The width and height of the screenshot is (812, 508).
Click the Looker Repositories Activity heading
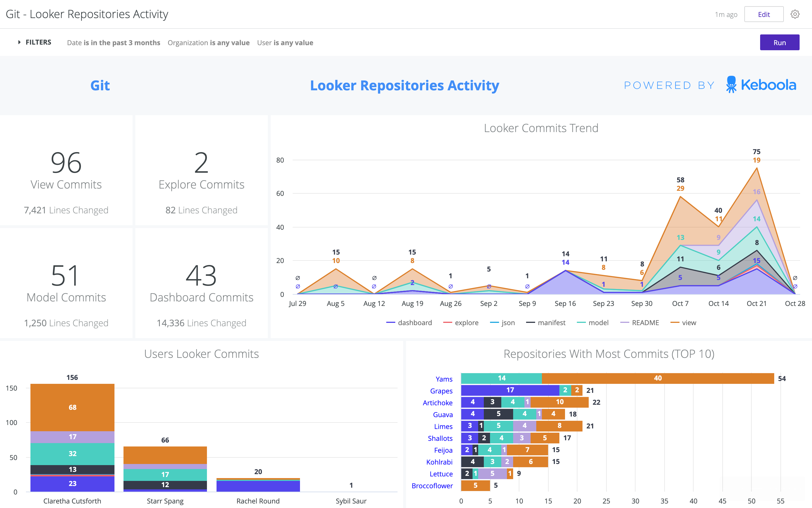point(405,85)
